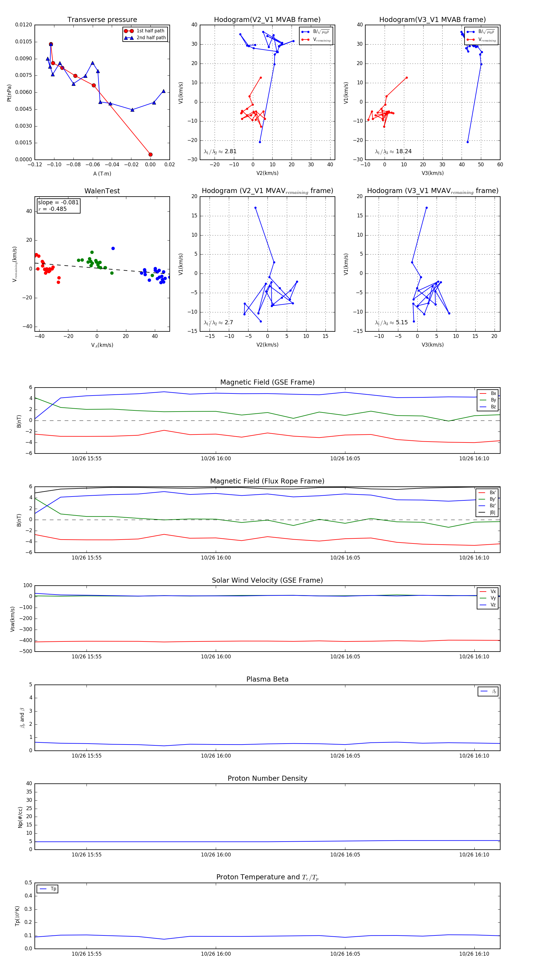Click the "WalenTest" plot title

[x=102, y=191]
